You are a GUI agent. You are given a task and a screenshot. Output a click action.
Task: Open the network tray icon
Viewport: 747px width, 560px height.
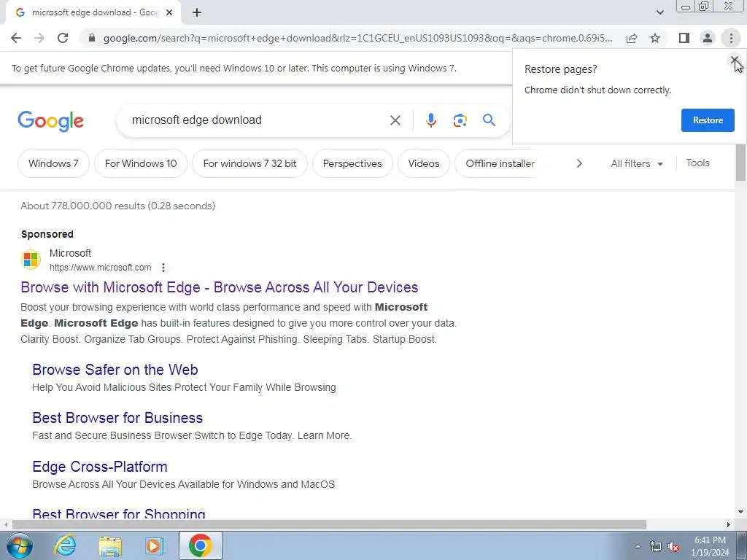(x=656, y=546)
